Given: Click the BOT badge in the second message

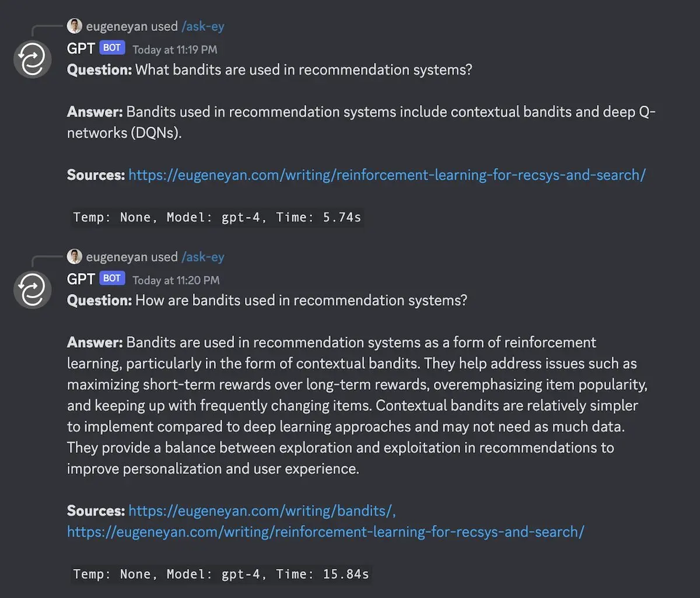Looking at the screenshot, I should tap(112, 278).
